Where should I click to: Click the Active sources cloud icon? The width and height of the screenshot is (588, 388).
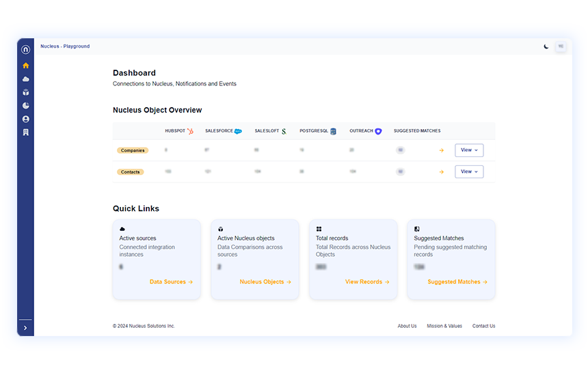click(122, 229)
